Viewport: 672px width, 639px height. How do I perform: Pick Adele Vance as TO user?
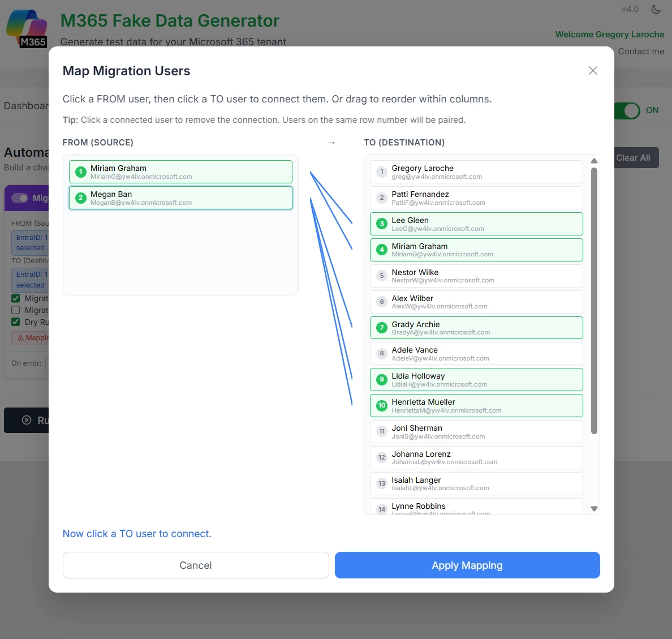(x=476, y=354)
